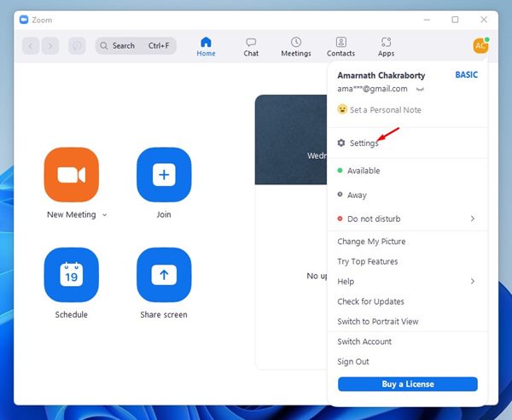The width and height of the screenshot is (512, 420).
Task: Set status to Available
Action: 407,171
